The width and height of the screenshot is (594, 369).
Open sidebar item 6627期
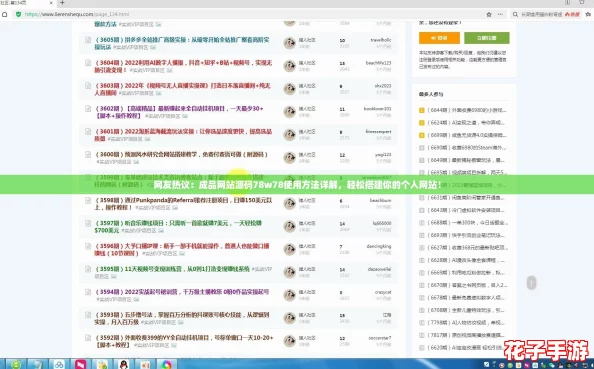click(x=466, y=248)
